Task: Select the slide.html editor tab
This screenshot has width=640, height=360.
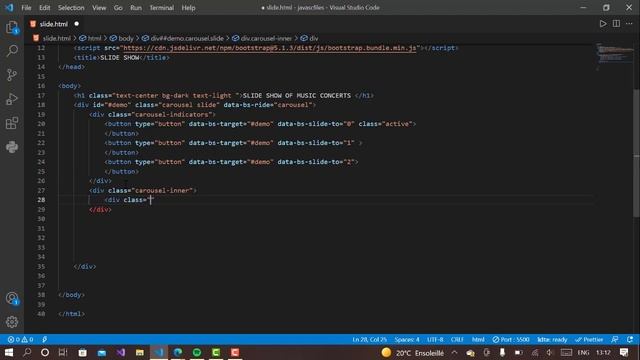Action: pos(53,24)
